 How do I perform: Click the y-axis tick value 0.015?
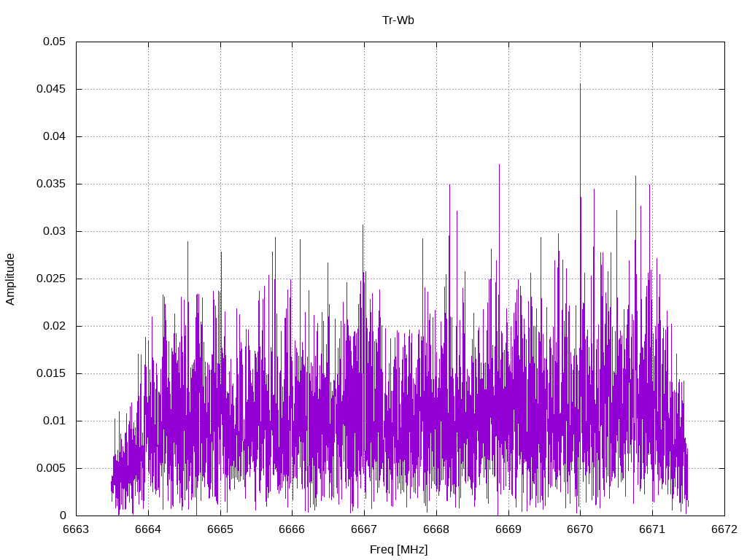[x=51, y=373]
